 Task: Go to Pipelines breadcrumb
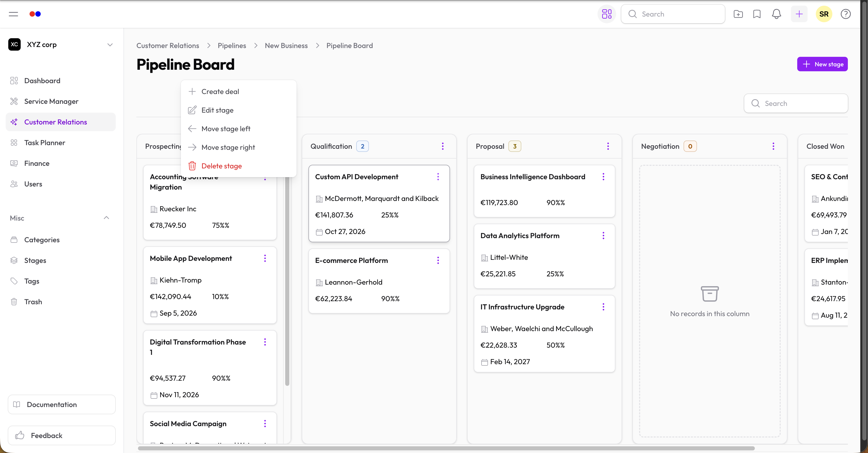point(232,45)
